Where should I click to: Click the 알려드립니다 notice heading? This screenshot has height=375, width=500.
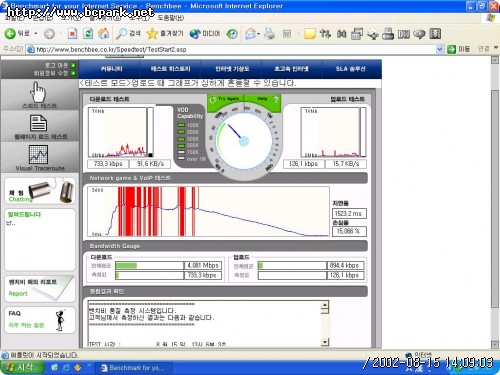[x=24, y=214]
